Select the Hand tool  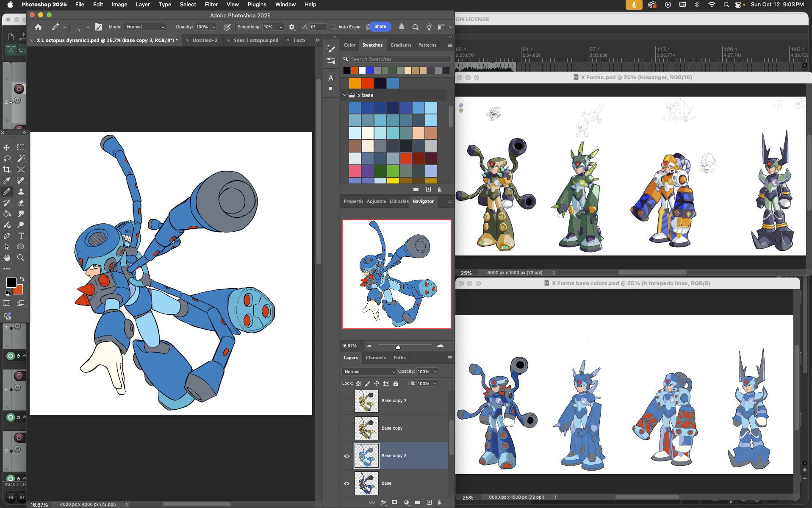coord(7,258)
